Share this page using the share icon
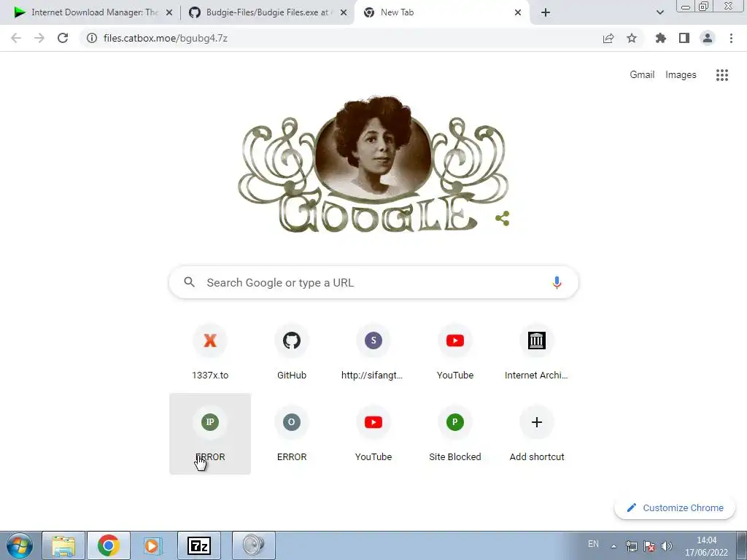Viewport: 747px width, 560px height. [608, 38]
